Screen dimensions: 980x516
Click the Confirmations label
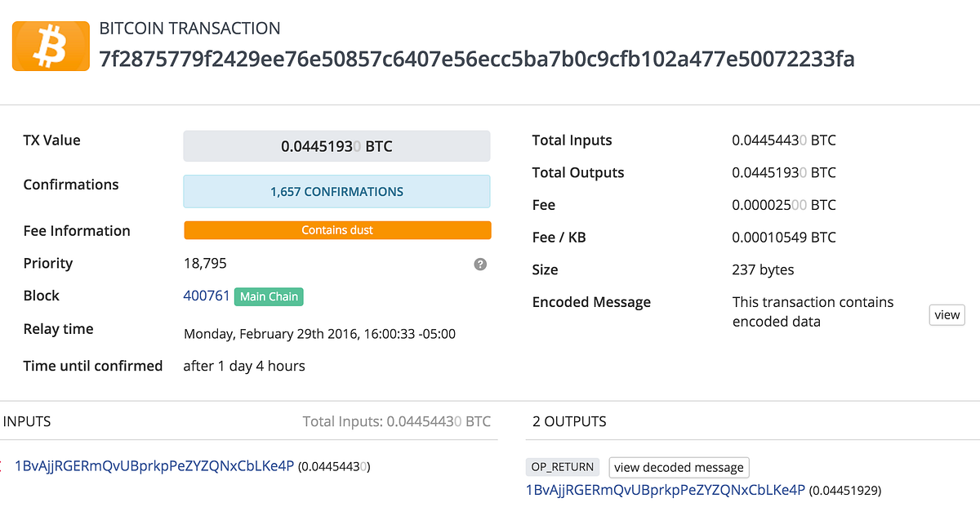pos(71,185)
